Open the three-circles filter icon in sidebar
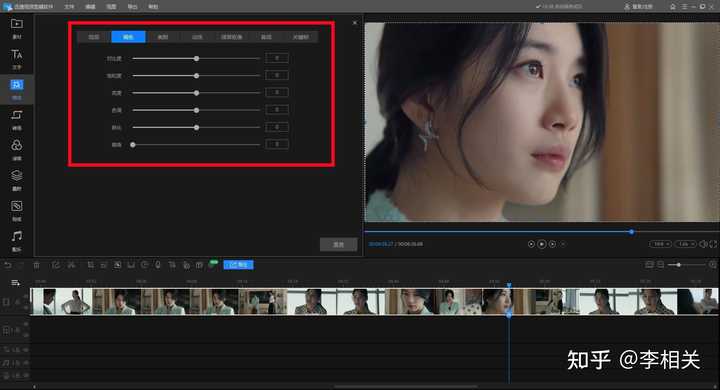720x390 pixels. tap(17, 145)
